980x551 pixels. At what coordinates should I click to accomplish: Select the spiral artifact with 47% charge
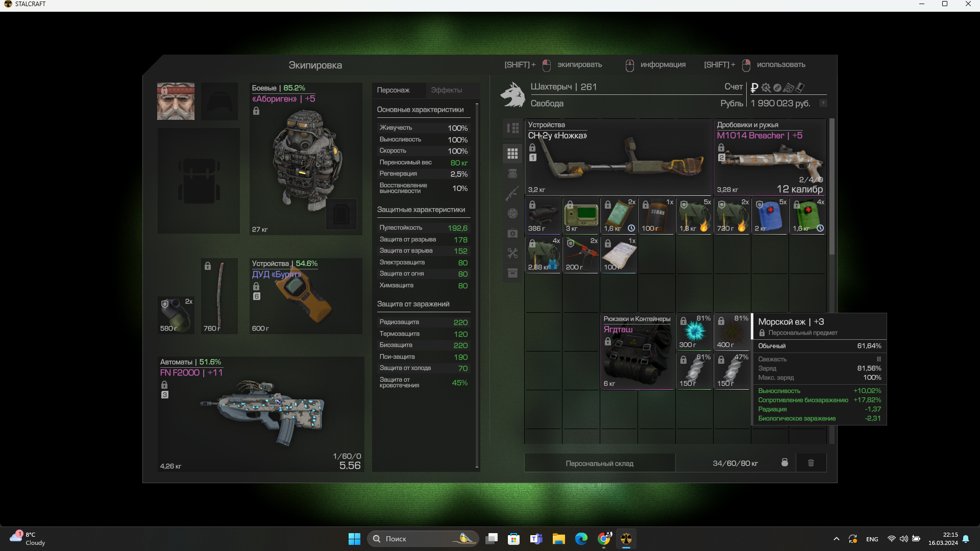pyautogui.click(x=732, y=370)
